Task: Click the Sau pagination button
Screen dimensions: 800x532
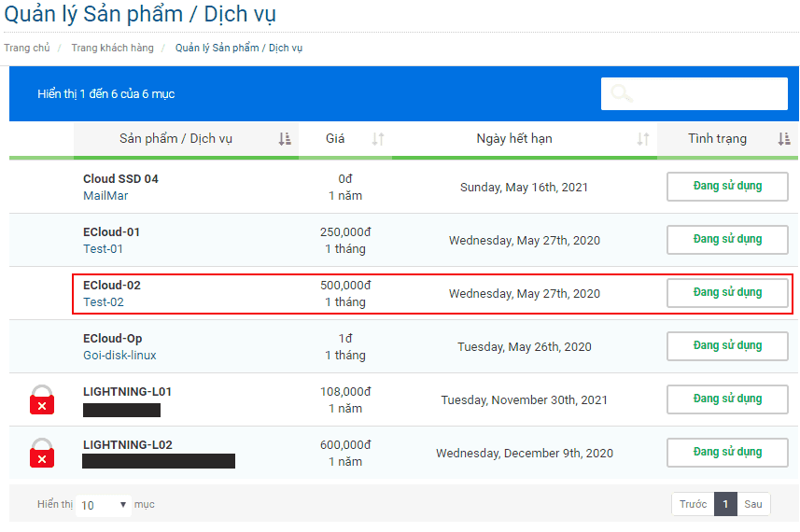Action: point(753,504)
